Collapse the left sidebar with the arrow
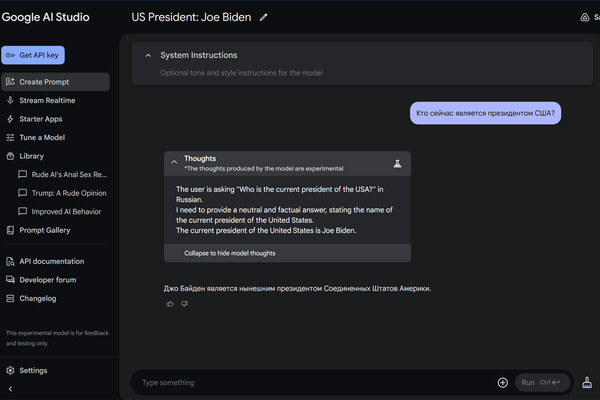Screen dimensions: 600x400 (x=10, y=388)
